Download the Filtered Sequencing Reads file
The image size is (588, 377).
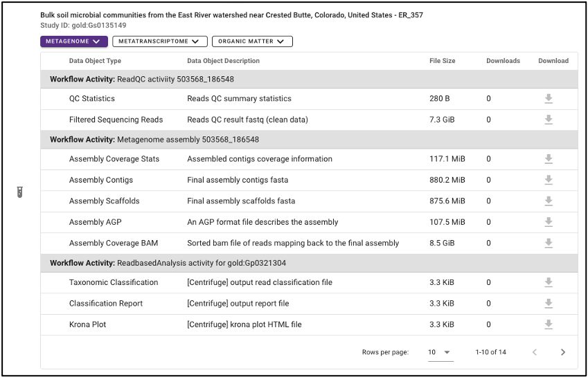point(549,120)
